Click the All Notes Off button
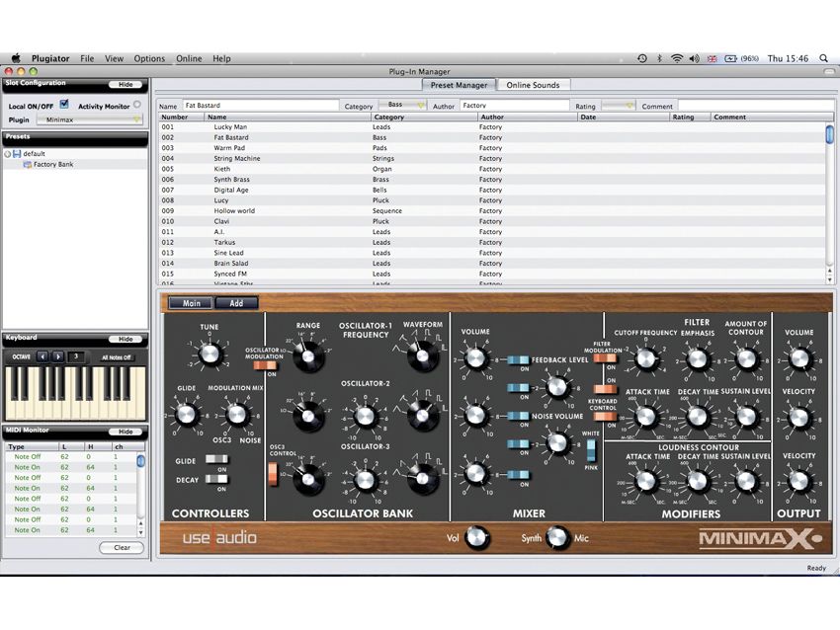 click(117, 357)
